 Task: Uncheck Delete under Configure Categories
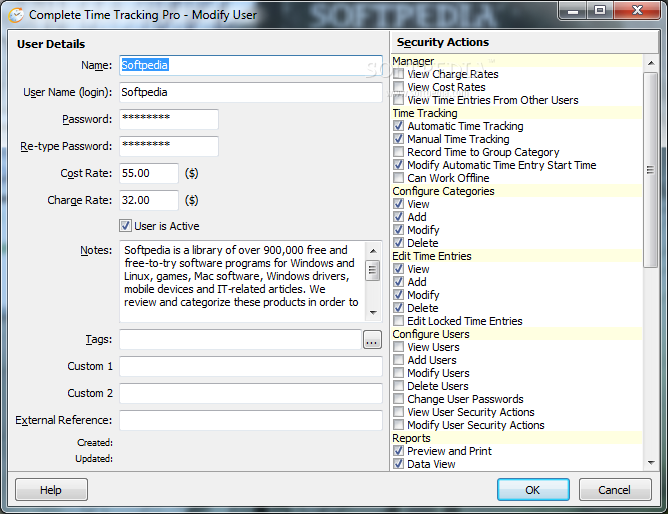coord(398,243)
